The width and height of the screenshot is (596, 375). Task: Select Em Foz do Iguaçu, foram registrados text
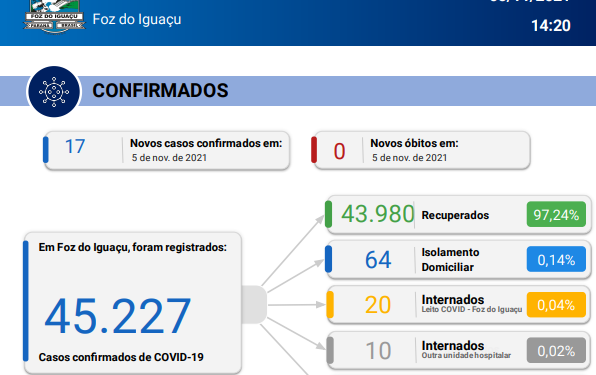point(132,247)
